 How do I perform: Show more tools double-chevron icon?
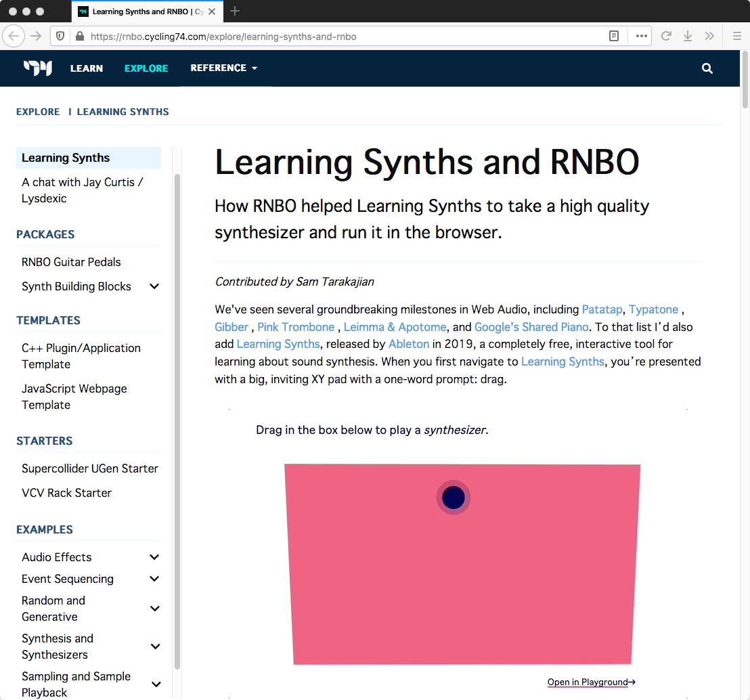pyautogui.click(x=709, y=36)
